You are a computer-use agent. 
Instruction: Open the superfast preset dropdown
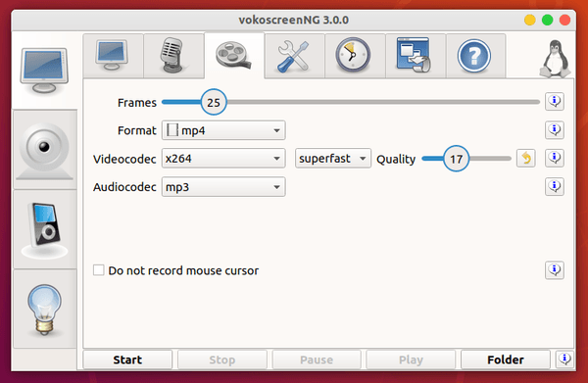pyautogui.click(x=333, y=159)
